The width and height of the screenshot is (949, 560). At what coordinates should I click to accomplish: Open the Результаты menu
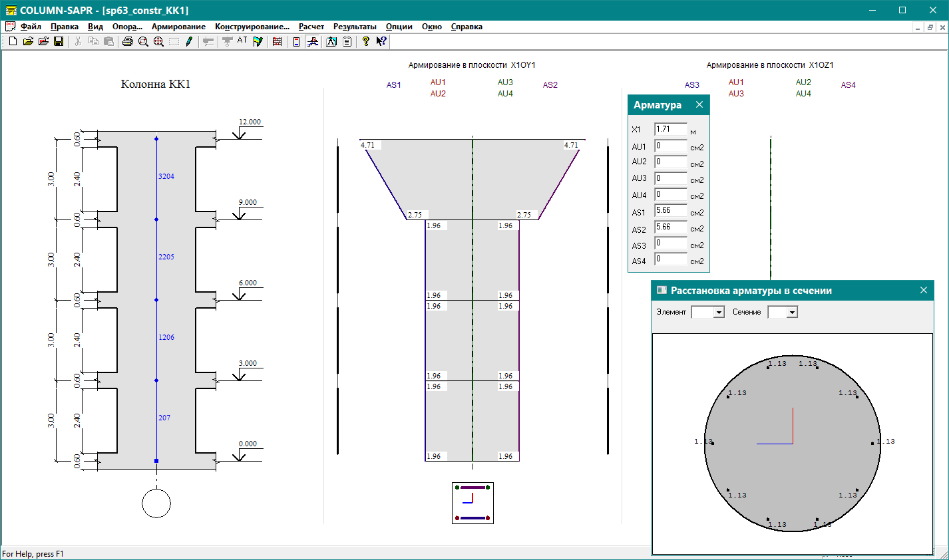click(x=355, y=27)
